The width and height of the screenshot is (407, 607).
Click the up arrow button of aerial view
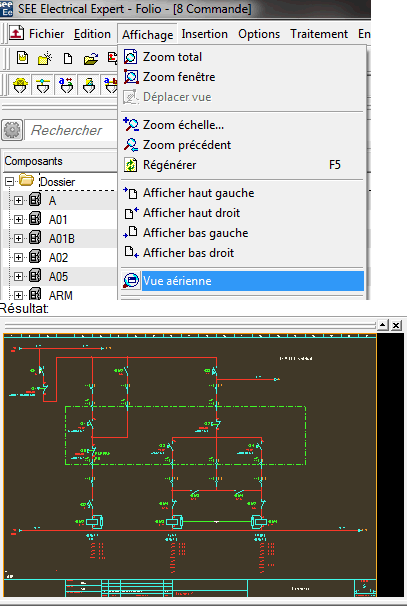click(x=382, y=325)
